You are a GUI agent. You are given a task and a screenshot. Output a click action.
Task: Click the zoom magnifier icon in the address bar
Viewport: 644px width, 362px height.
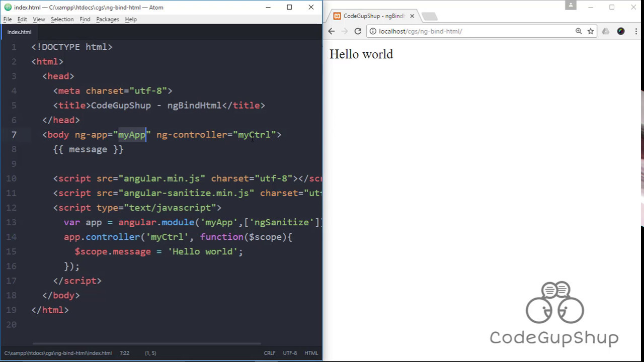tap(579, 31)
